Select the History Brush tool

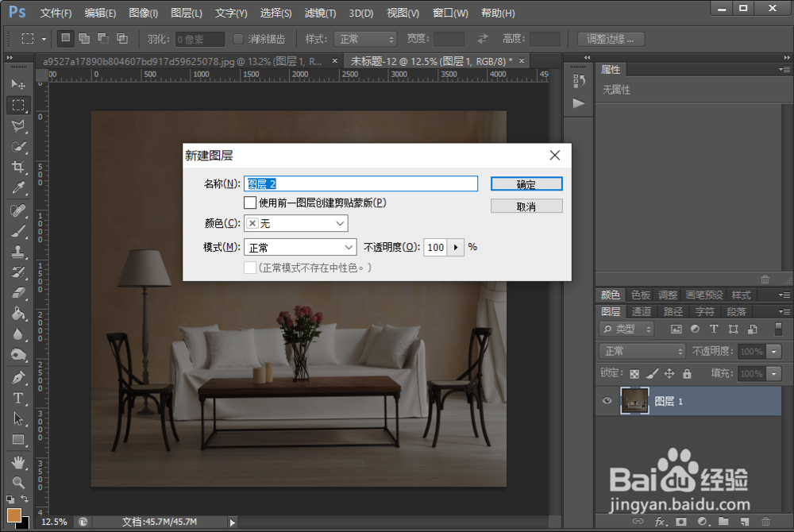pos(18,272)
